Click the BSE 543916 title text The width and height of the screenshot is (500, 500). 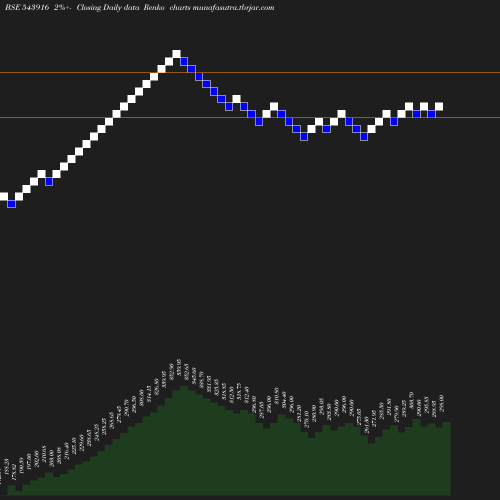27,7
